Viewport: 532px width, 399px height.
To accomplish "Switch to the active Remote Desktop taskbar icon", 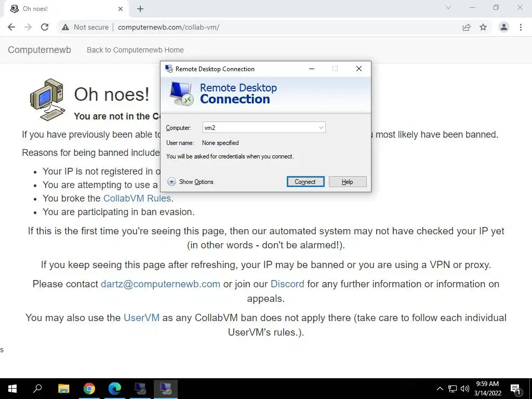I will point(166,389).
